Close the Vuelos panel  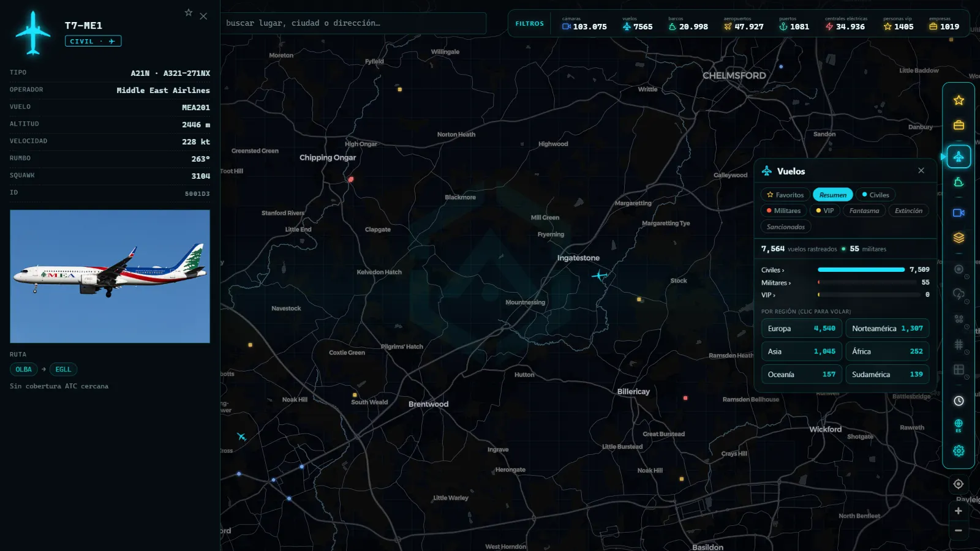pyautogui.click(x=921, y=170)
